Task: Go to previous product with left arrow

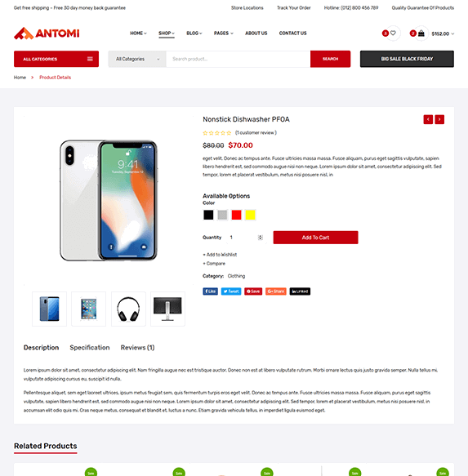Action: pyautogui.click(x=428, y=119)
